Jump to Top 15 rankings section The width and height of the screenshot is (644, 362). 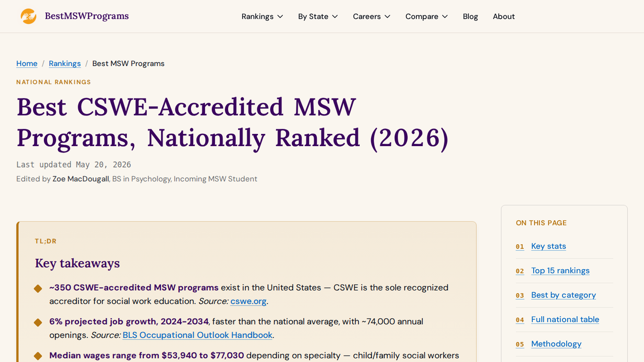coord(561,271)
